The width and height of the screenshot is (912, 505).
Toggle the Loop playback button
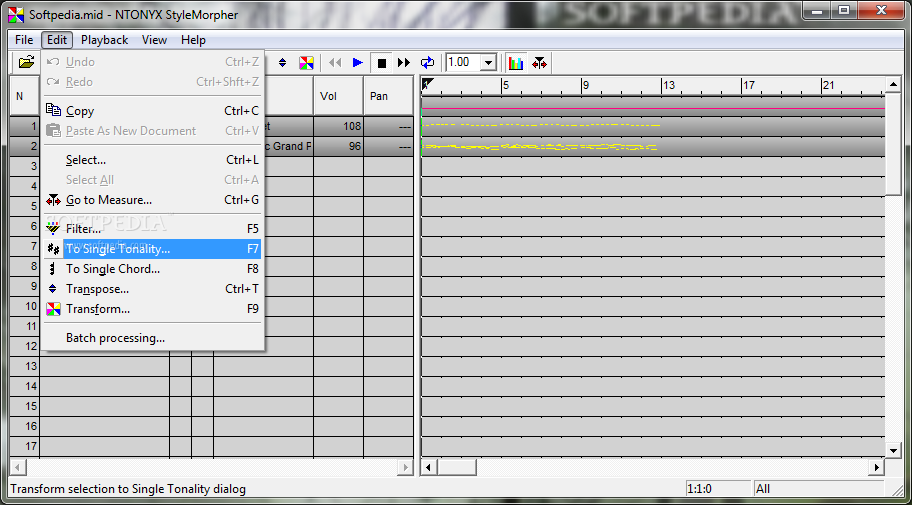pos(428,62)
